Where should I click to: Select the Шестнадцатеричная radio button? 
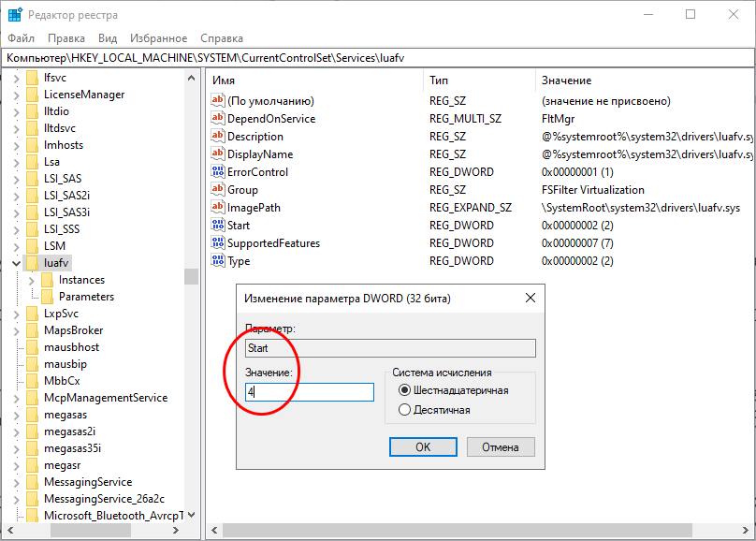point(404,390)
